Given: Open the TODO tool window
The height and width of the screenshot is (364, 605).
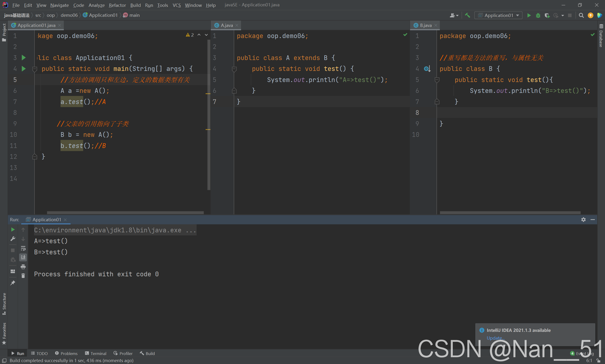Looking at the screenshot, I should click(39, 353).
